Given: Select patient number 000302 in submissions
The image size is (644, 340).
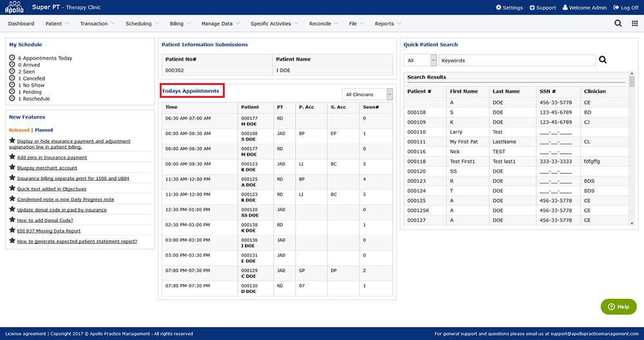Looking at the screenshot, I should coord(175,70).
